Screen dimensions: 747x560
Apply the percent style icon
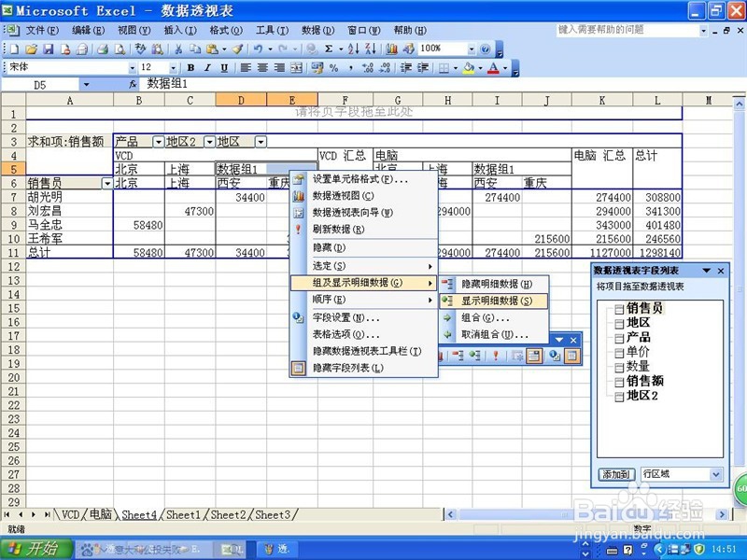(x=334, y=68)
